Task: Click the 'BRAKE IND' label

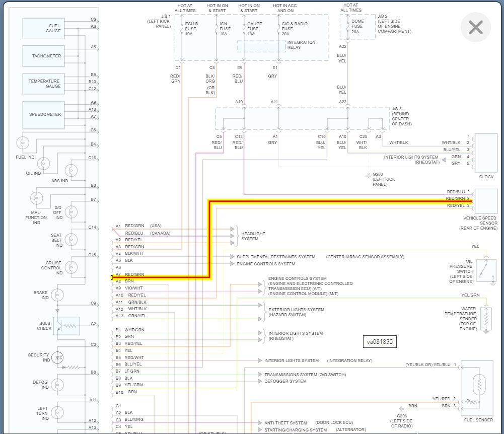Action: click(41, 295)
